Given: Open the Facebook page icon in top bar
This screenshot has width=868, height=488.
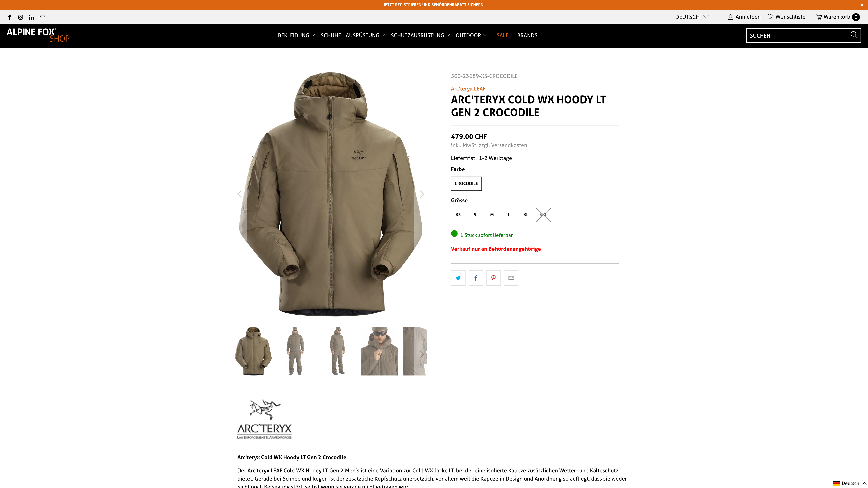Looking at the screenshot, I should pos(9,17).
